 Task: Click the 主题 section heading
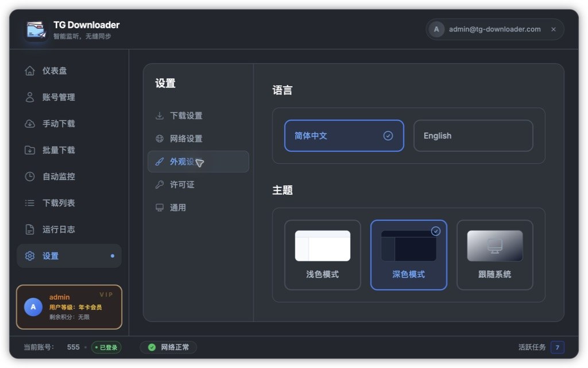coord(283,190)
